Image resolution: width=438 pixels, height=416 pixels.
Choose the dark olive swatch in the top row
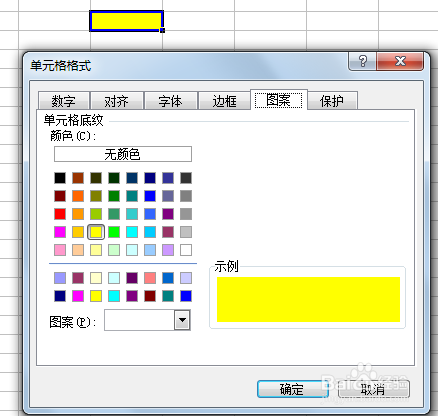(x=96, y=178)
